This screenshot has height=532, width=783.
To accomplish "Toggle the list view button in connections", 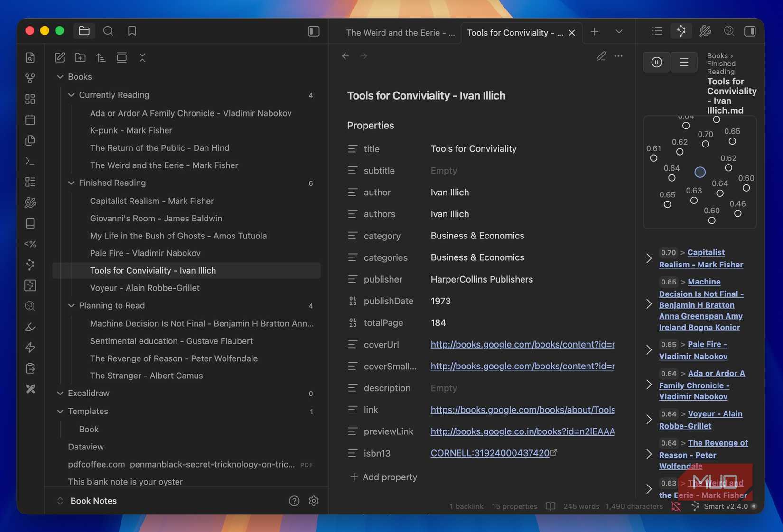I will tap(684, 62).
